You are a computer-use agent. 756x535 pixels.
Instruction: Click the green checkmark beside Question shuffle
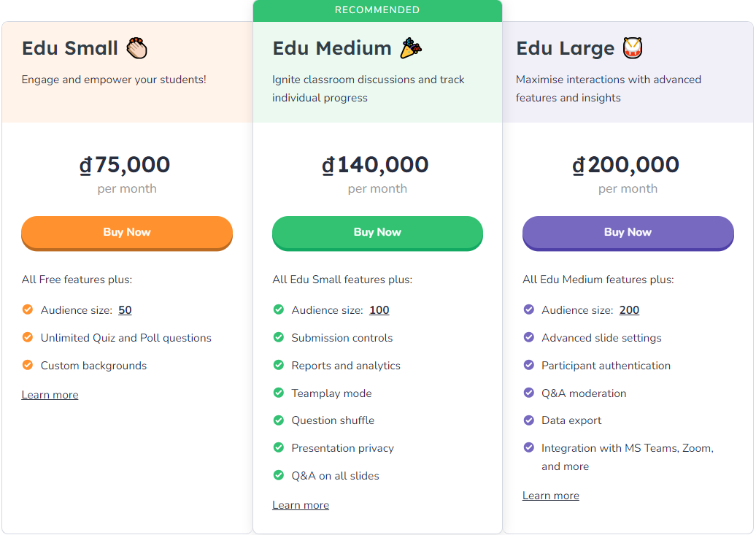[x=278, y=420]
